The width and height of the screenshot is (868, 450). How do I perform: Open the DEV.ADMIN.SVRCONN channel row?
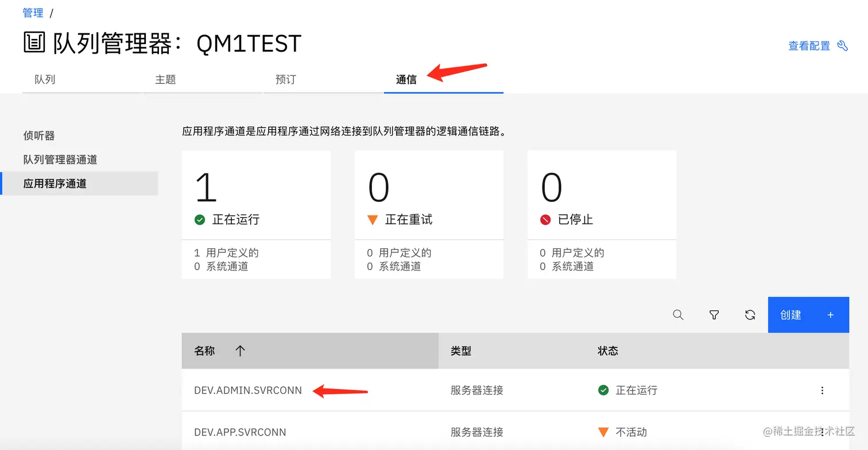click(248, 390)
